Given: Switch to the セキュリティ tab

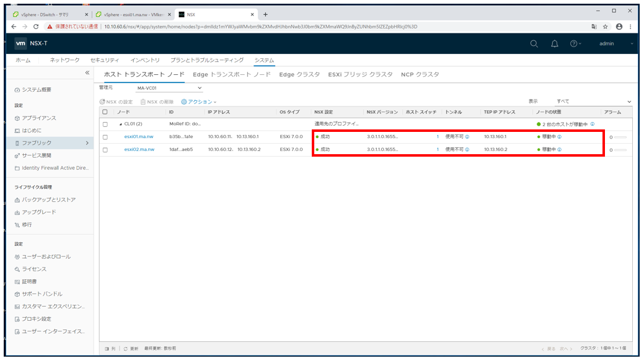Looking at the screenshot, I should point(105,60).
